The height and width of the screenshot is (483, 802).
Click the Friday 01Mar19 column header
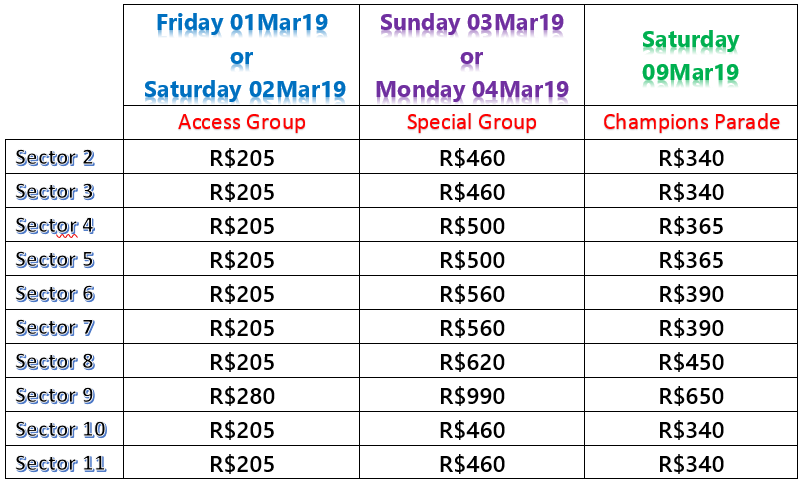[x=241, y=55]
